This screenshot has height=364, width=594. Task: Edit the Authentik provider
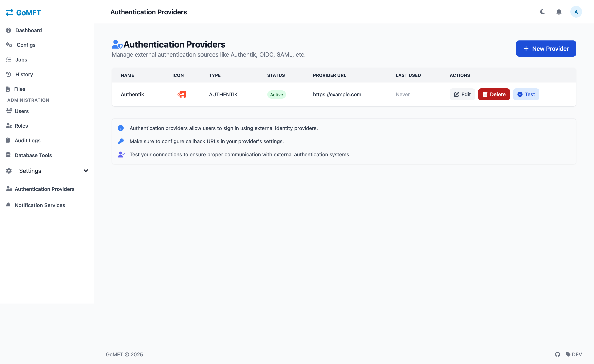(x=462, y=94)
